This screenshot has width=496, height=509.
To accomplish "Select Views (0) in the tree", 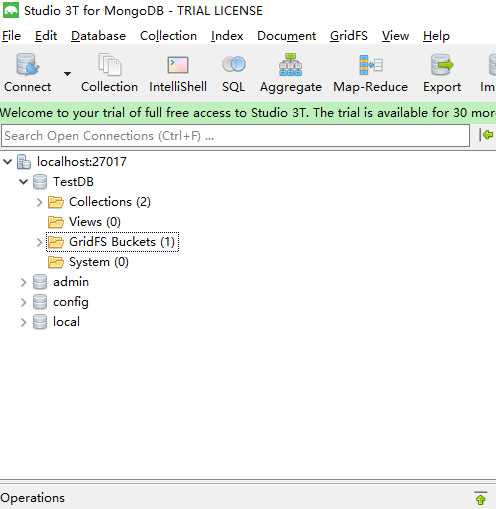I will pyautogui.click(x=95, y=222).
